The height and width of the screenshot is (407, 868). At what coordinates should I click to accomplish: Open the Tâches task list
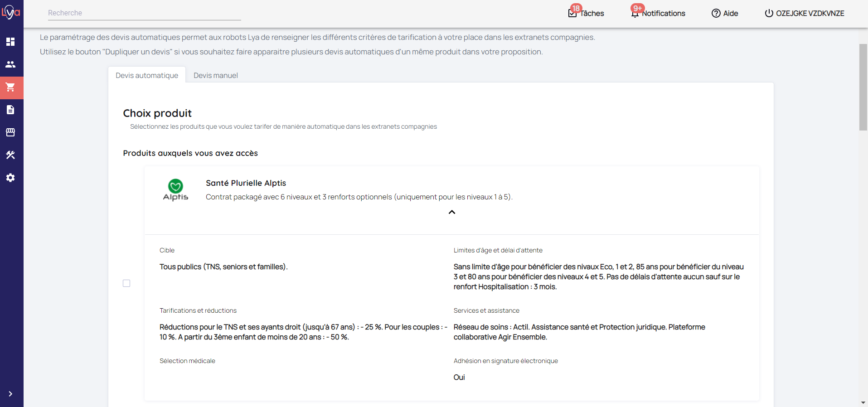586,13
